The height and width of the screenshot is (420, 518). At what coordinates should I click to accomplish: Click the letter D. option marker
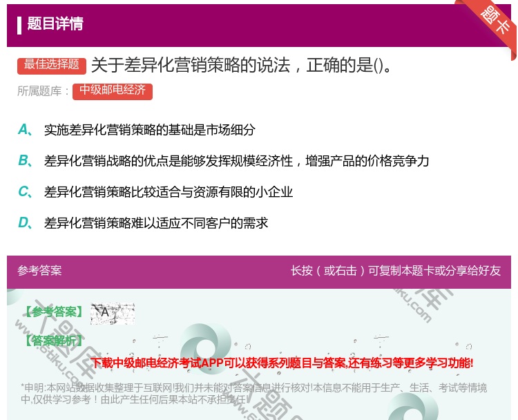click(25, 222)
